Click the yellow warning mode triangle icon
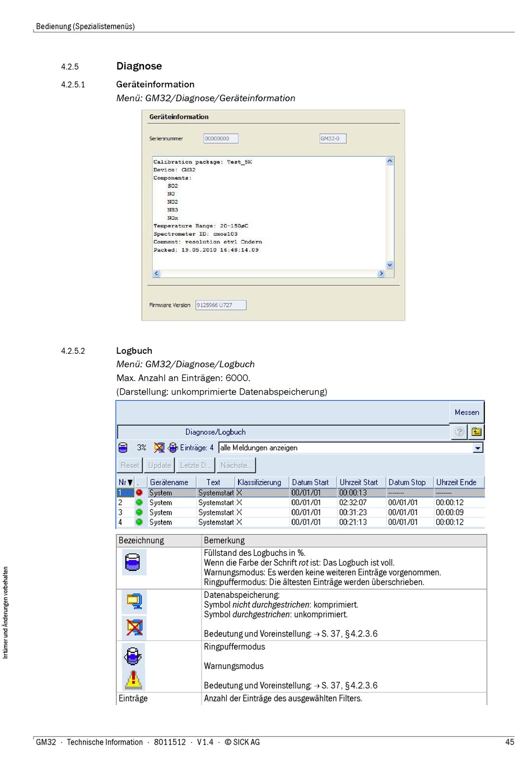532x772 pixels. coord(134,680)
